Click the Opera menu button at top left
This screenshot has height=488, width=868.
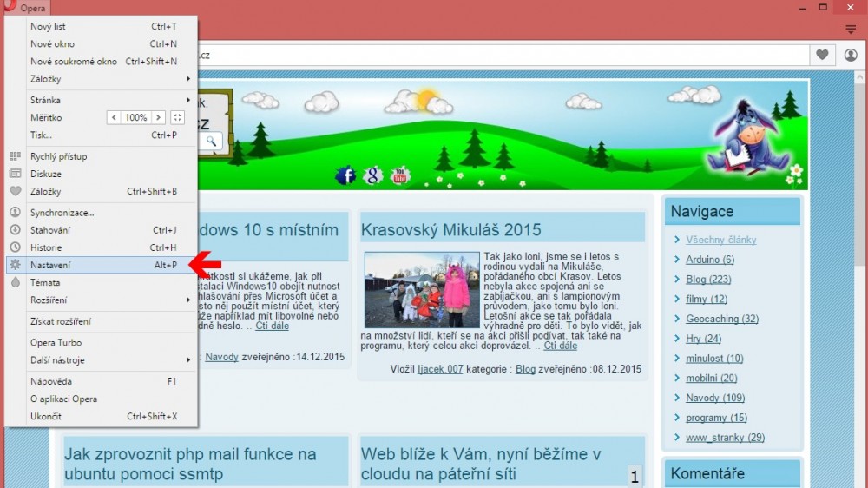coord(26,8)
